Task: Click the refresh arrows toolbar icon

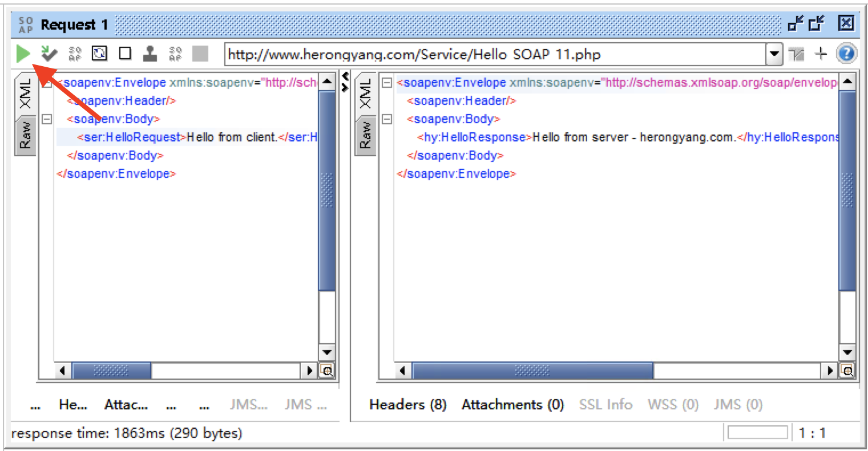Action: tap(99, 54)
